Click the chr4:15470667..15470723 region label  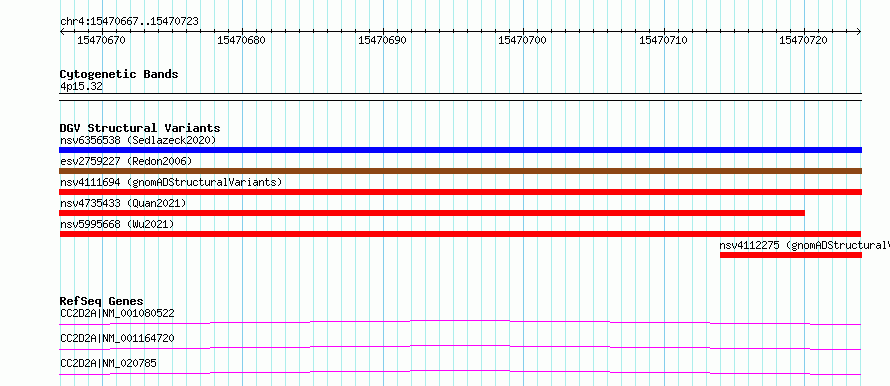point(129,21)
